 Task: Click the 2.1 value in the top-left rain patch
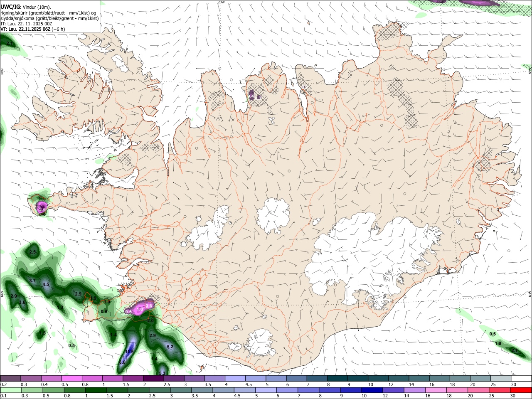click(10, 43)
